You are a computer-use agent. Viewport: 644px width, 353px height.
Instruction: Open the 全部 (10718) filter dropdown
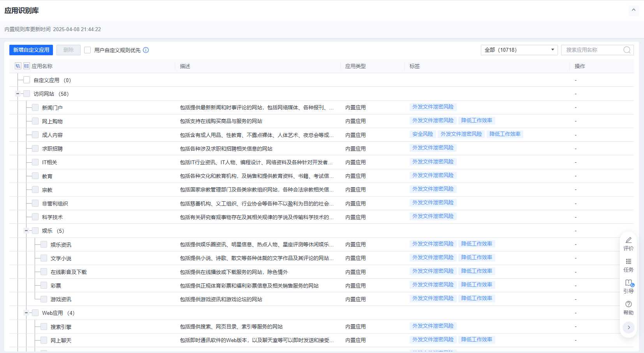[519, 50]
